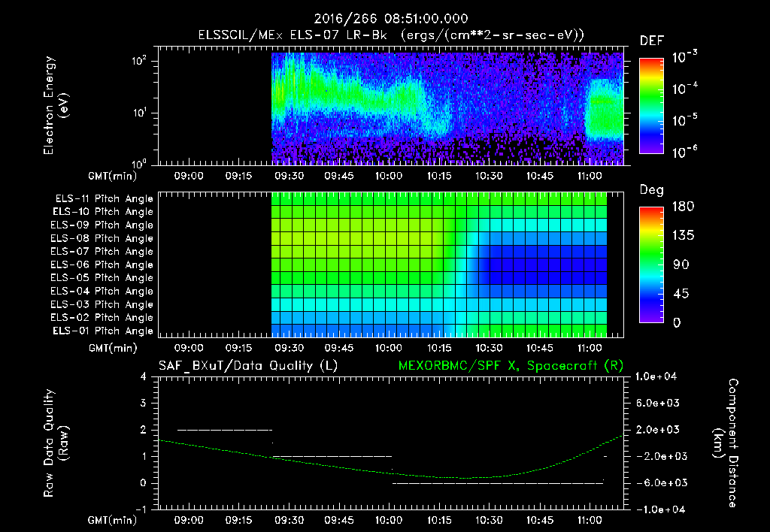Screen dimensions: 770x532
Task: Click the green electron burst near 11:00 in spectrogram
Action: pos(604,109)
